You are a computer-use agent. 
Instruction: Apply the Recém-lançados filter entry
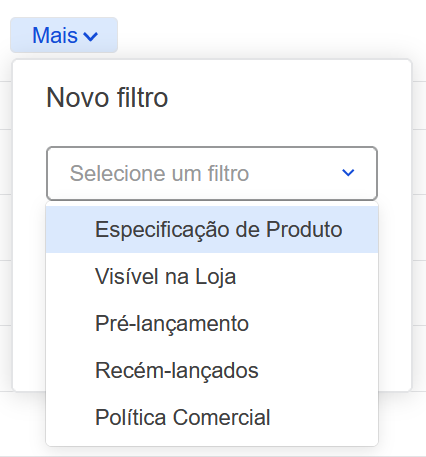click(x=212, y=370)
